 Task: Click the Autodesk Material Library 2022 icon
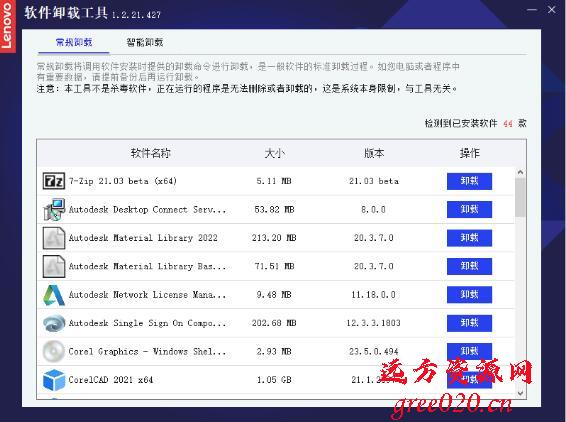tap(54, 238)
